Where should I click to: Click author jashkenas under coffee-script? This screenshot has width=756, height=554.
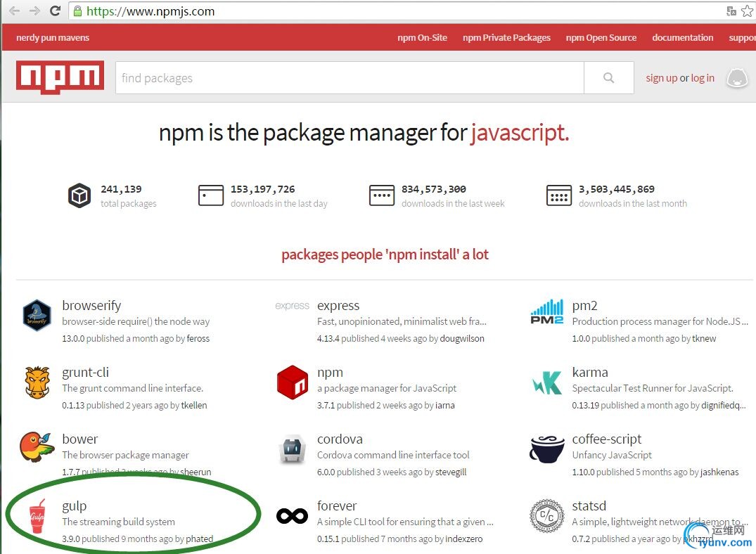[x=719, y=472]
